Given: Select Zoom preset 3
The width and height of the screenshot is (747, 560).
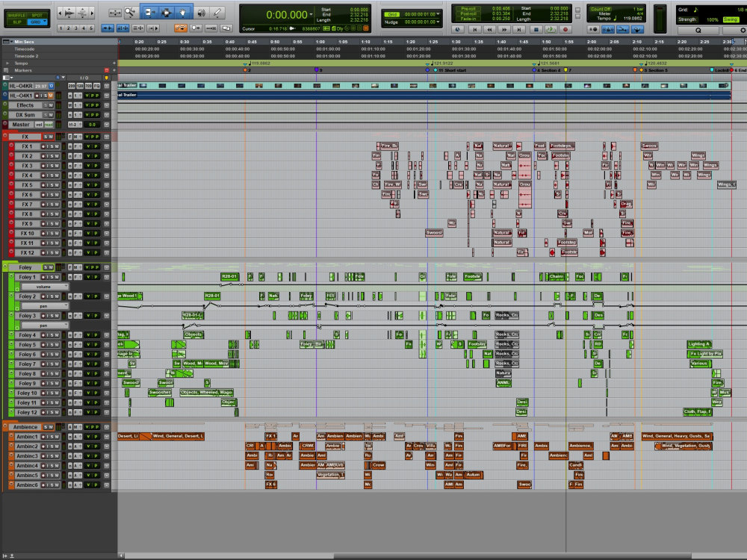Looking at the screenshot, I should coord(75,28).
